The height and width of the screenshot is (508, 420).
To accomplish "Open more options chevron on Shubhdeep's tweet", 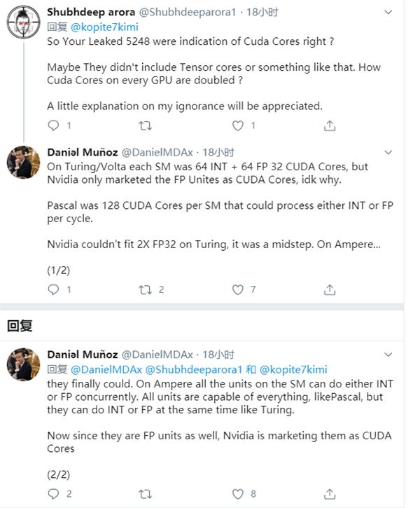I will [x=388, y=13].
